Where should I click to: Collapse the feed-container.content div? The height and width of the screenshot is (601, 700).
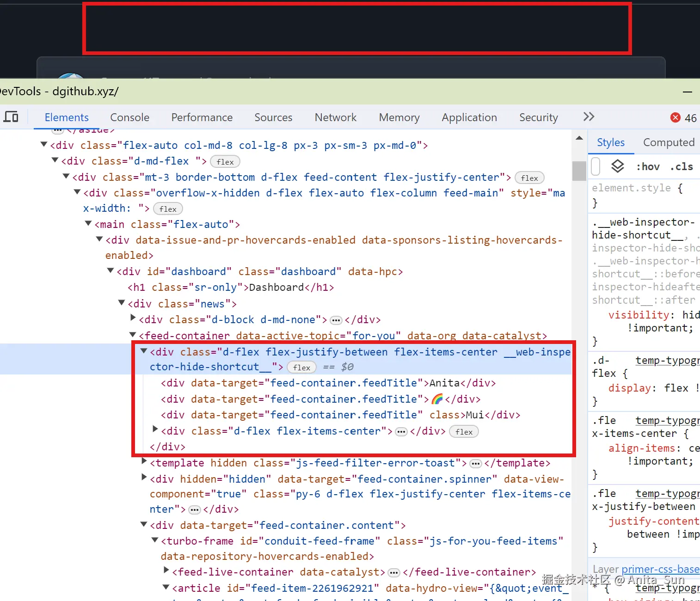point(144,524)
